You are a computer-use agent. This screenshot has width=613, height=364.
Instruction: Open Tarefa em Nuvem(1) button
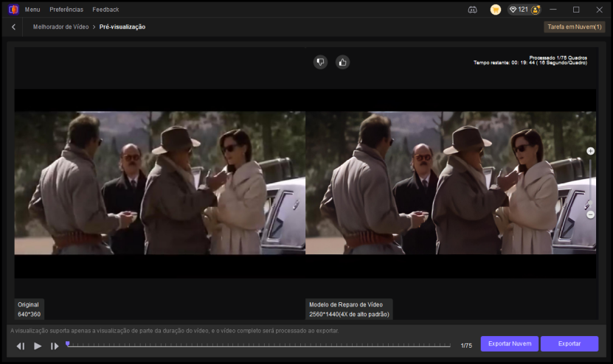(x=575, y=27)
